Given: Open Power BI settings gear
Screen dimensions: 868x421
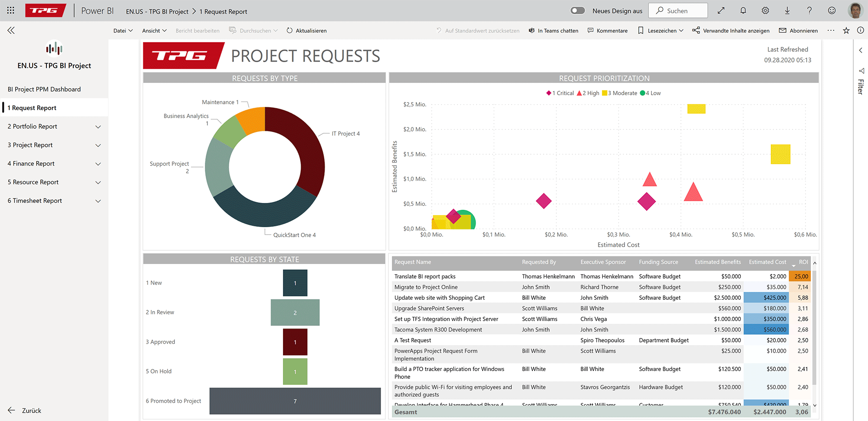Looking at the screenshot, I should coord(765,10).
